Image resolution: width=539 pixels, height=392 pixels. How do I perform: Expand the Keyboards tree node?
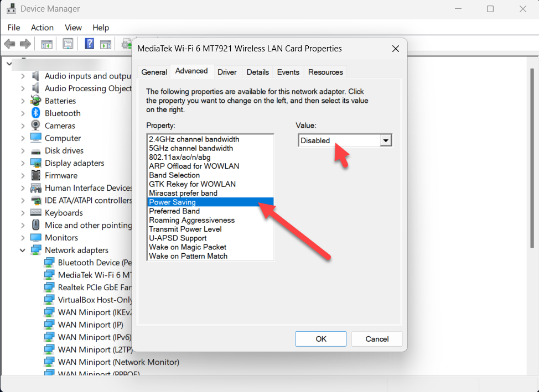click(23, 213)
